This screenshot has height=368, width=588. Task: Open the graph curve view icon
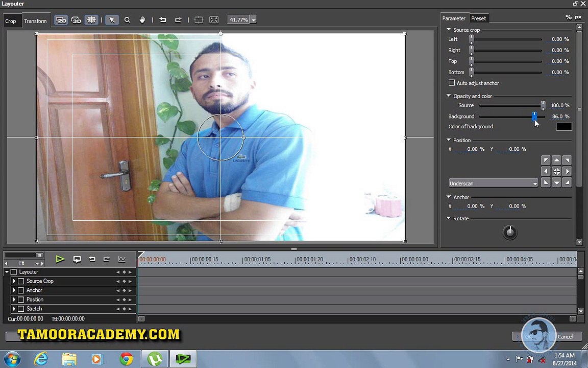122,259
